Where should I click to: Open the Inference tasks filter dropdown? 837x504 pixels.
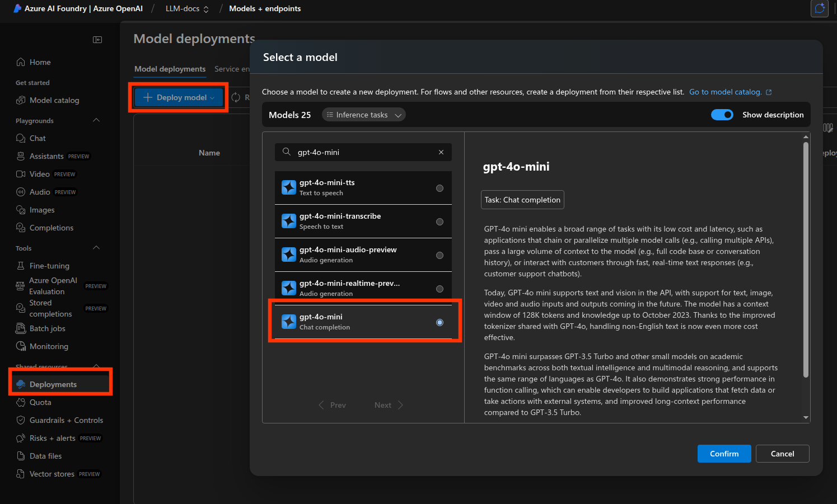pos(364,115)
